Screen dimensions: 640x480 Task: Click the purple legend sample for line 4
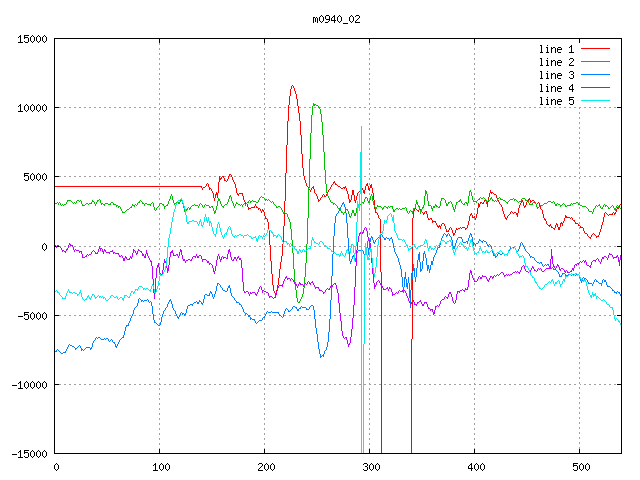pos(596,87)
